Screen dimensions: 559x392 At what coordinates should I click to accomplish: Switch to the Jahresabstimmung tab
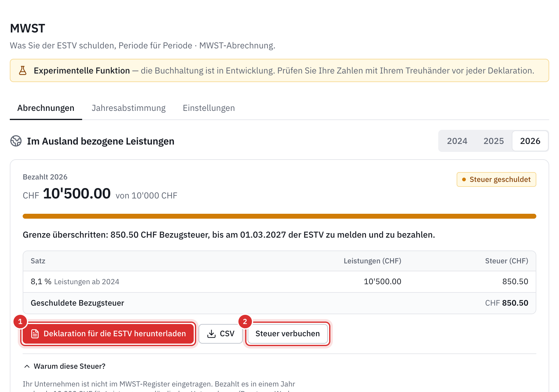129,108
